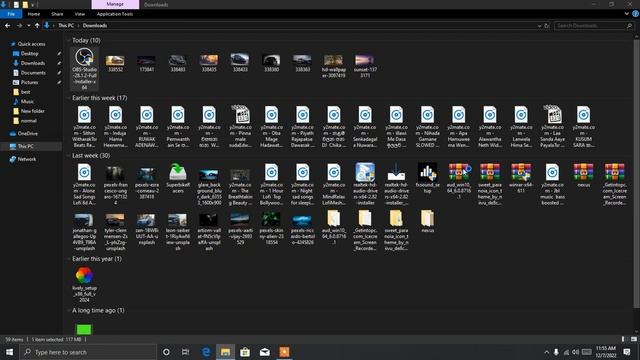The width and height of the screenshot is (640, 360).
Task: Select the y2mate Alone Sad Songs file
Action: coord(84,184)
